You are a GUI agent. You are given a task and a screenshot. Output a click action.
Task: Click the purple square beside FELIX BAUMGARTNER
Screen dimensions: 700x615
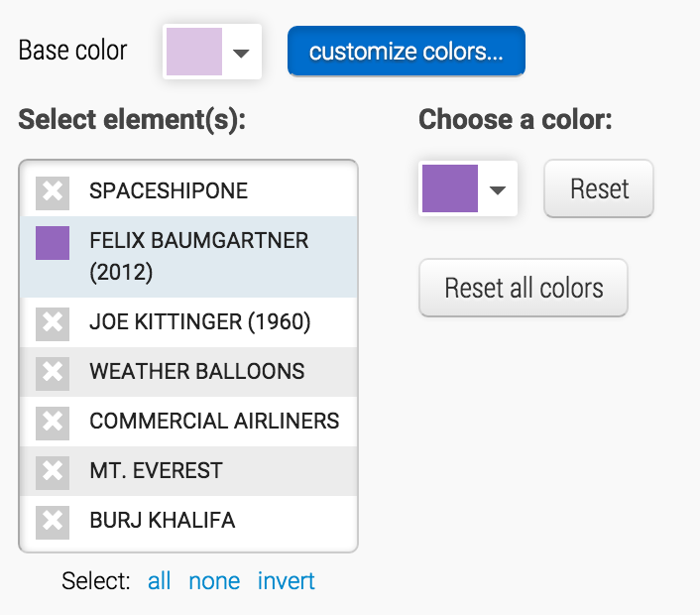(53, 242)
